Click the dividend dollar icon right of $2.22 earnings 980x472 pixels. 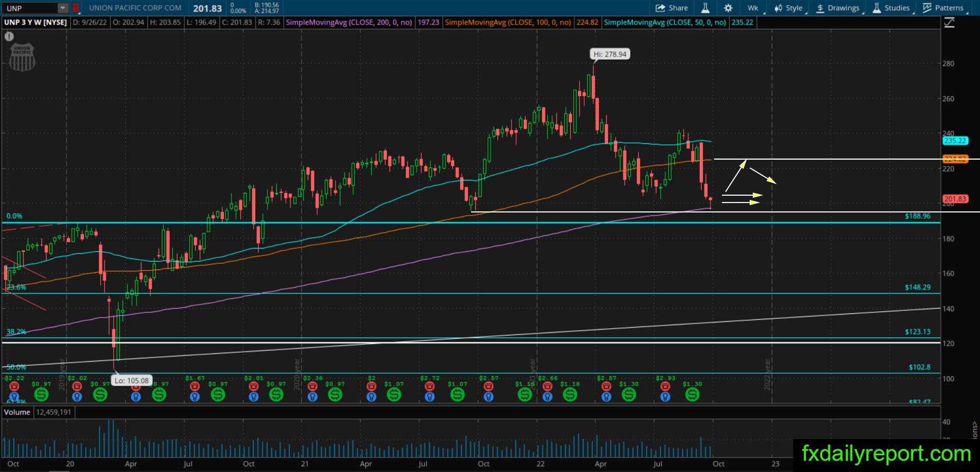coord(41,394)
